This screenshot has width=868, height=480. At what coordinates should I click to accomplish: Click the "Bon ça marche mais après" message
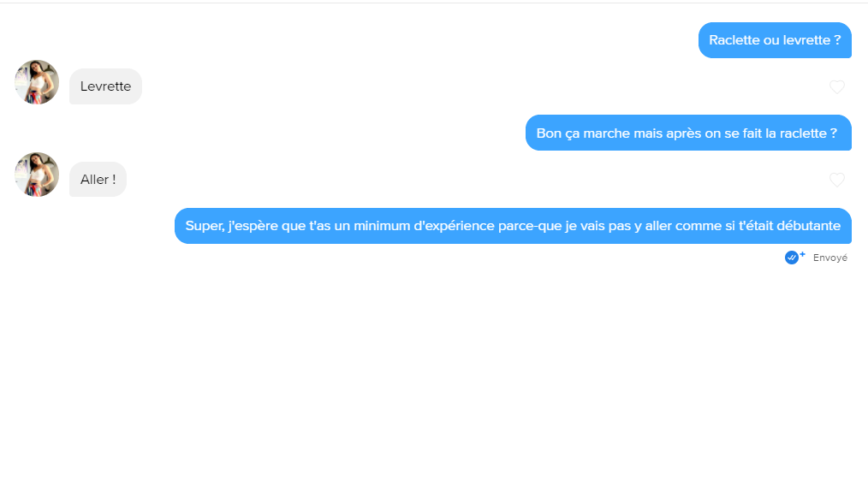tap(688, 133)
